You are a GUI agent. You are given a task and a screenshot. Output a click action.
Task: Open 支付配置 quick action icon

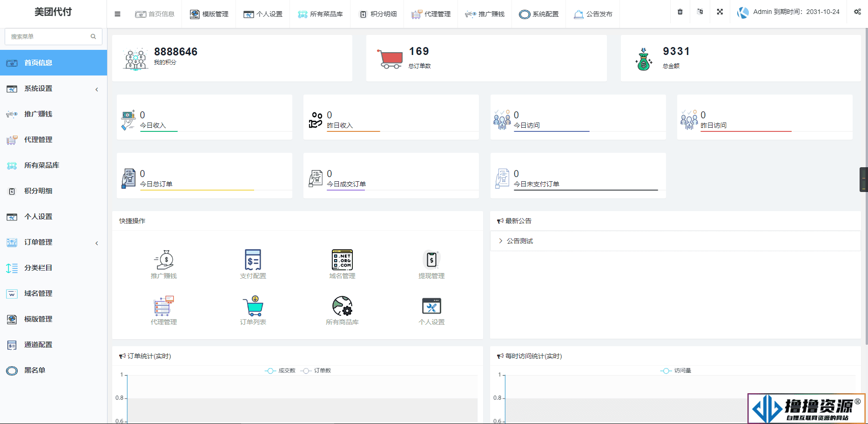[253, 260]
